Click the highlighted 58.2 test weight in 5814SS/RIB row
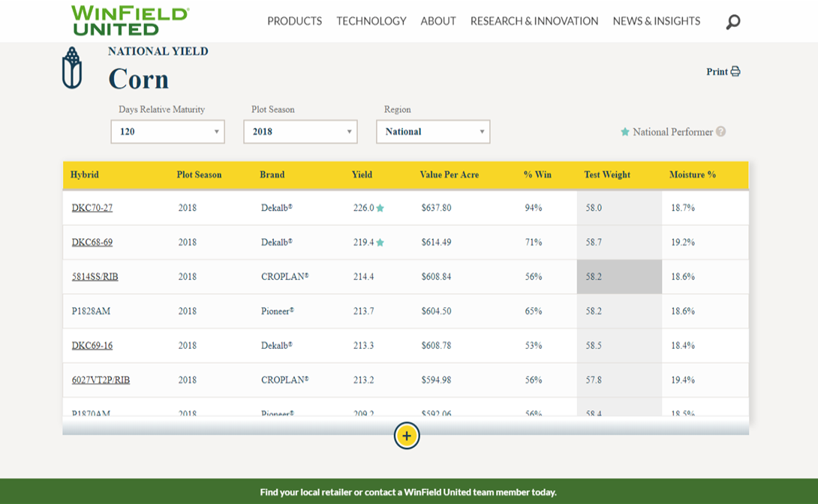 pyautogui.click(x=619, y=276)
